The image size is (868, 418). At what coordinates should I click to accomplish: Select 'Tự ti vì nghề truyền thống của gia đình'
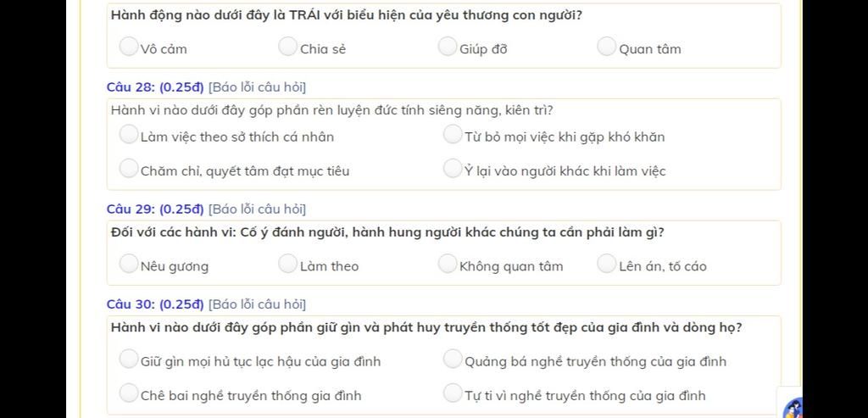[x=453, y=393]
